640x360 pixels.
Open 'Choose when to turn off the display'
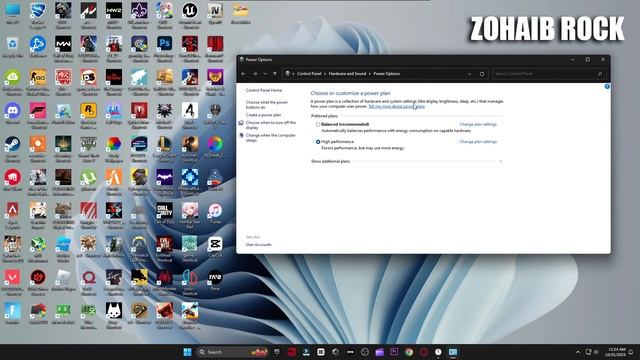coord(271,125)
